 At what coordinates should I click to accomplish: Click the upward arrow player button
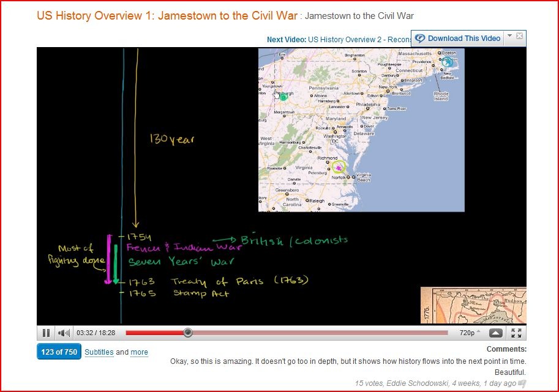[495, 333]
